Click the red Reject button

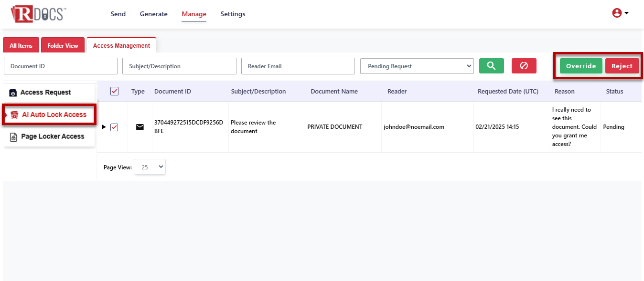[622, 66]
